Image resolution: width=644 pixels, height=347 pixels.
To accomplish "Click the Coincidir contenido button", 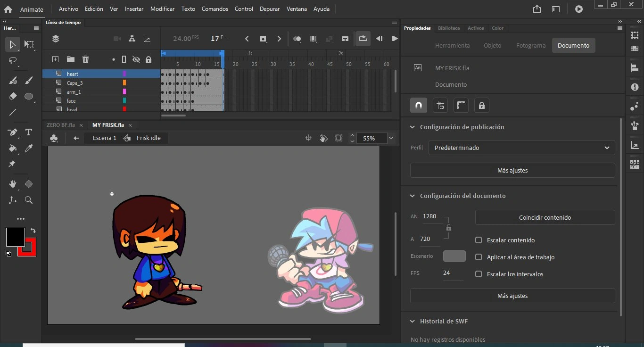I will tap(545, 217).
